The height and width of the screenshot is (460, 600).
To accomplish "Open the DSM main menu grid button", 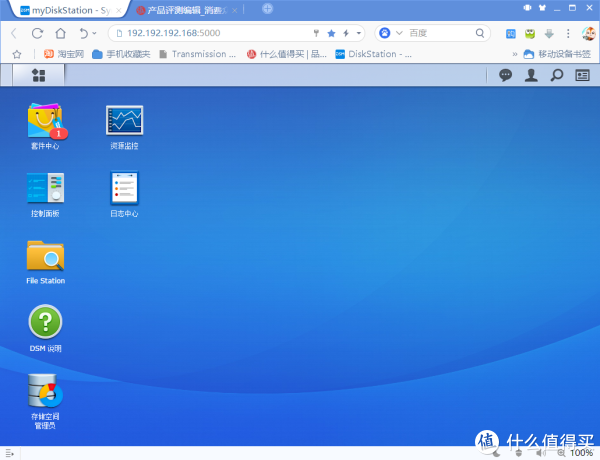I will pos(39,75).
